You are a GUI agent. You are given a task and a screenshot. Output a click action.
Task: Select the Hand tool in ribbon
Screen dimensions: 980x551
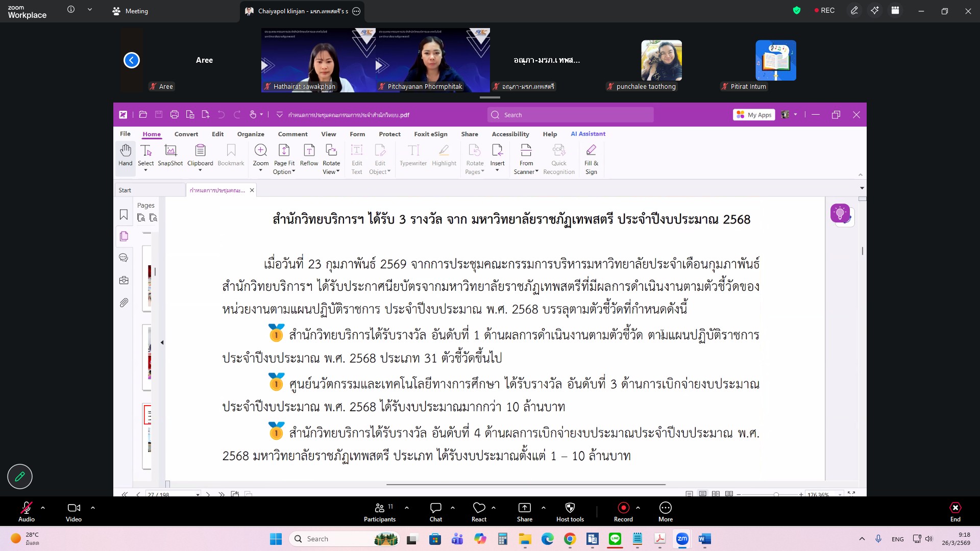[x=126, y=155]
